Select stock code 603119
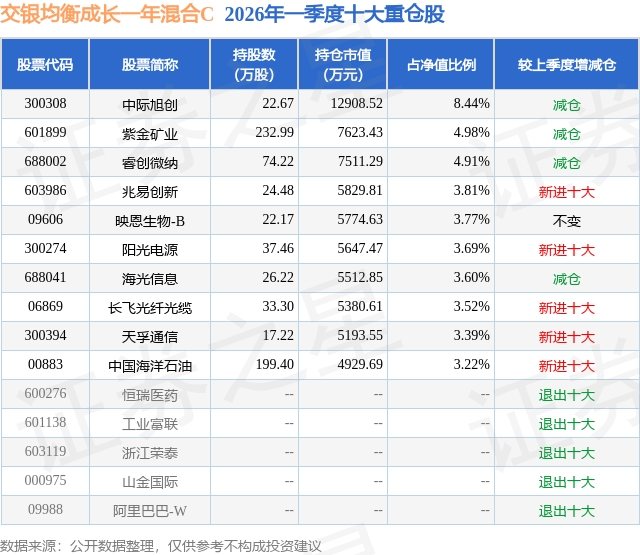The height and width of the screenshot is (555, 640). coord(45,451)
